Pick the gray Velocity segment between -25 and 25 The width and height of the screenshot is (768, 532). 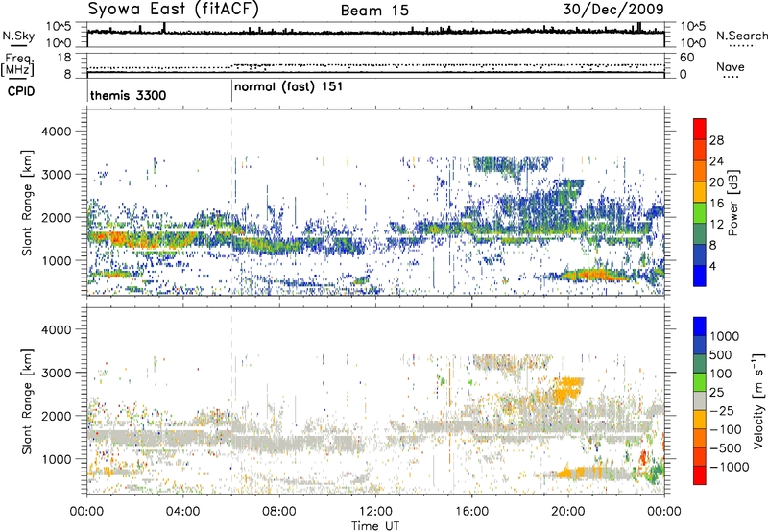tap(700, 400)
